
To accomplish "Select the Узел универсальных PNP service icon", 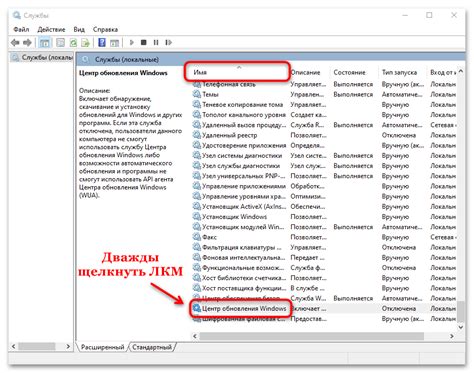I will click(x=197, y=176).
